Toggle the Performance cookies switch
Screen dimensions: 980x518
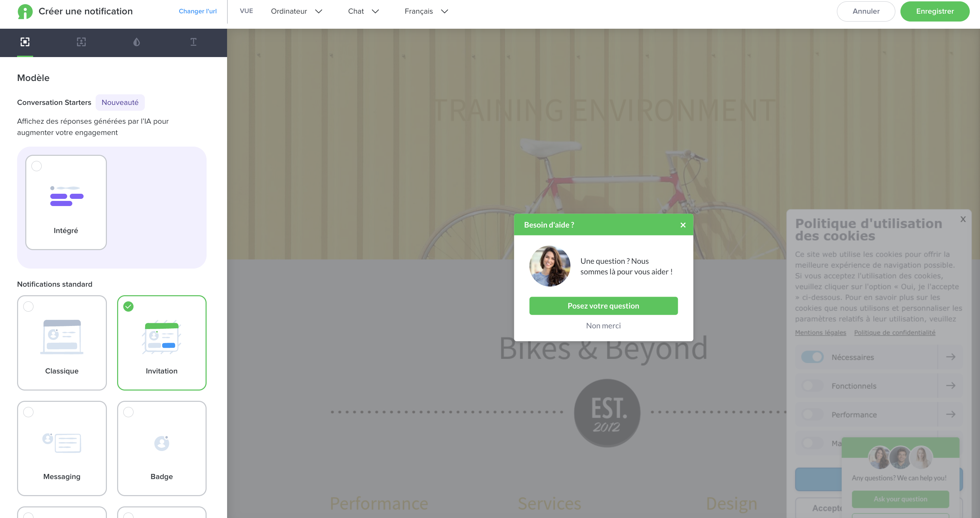[812, 414]
